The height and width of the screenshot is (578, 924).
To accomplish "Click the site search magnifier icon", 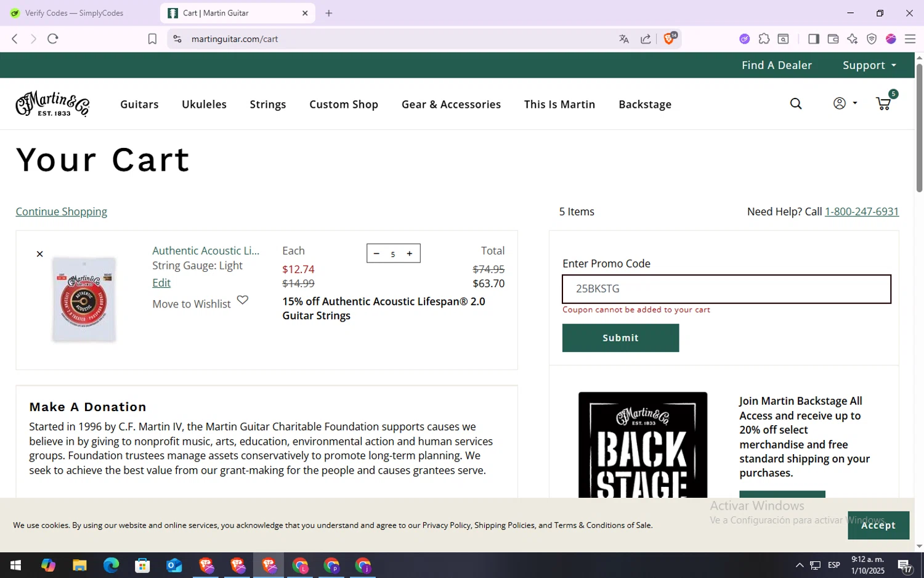I will 796,104.
